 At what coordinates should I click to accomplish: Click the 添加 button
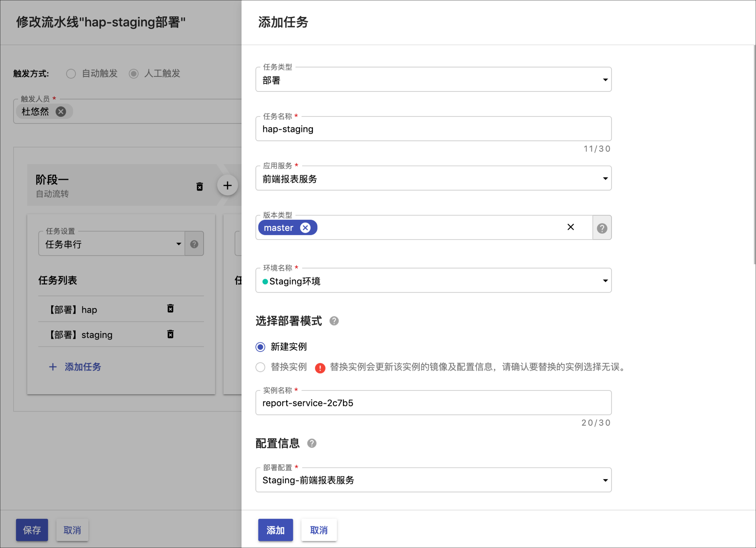click(275, 530)
